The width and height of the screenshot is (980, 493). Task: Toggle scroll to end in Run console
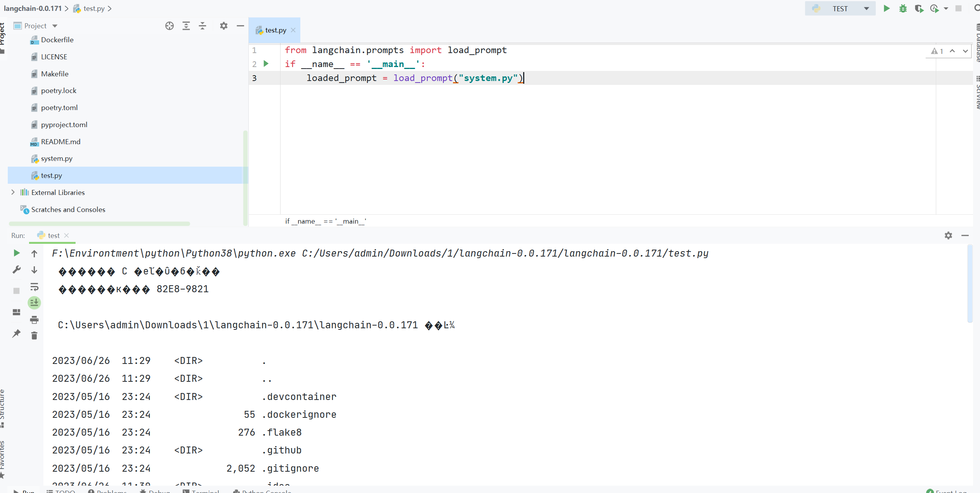click(34, 303)
